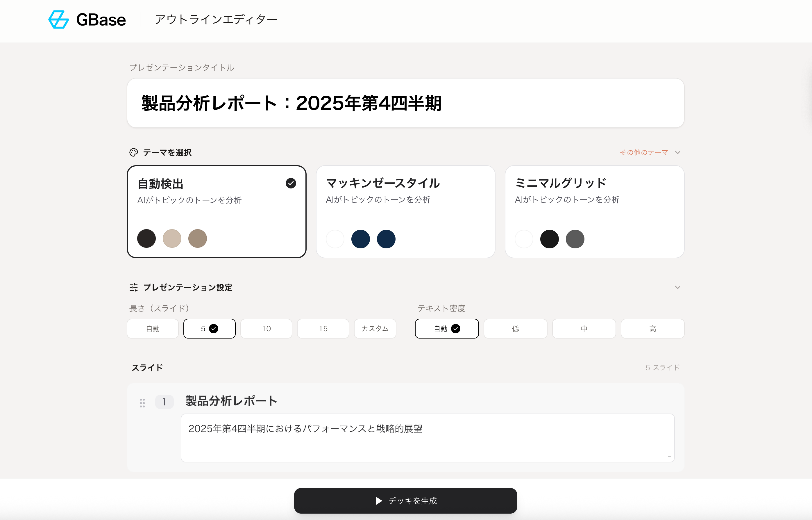Click the navy swatch in マッキンゼースタイル
Image resolution: width=812 pixels, height=520 pixels.
[x=361, y=239]
